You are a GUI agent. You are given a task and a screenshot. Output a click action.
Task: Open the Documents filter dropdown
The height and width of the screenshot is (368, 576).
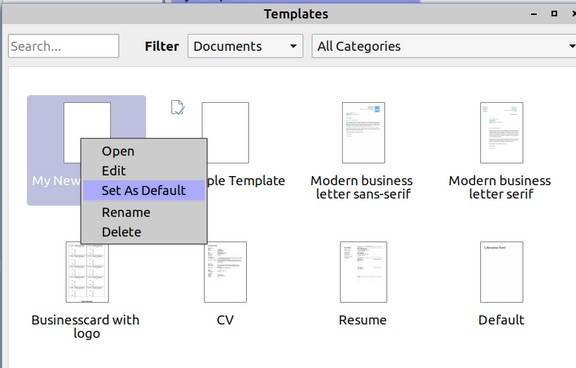coord(245,46)
